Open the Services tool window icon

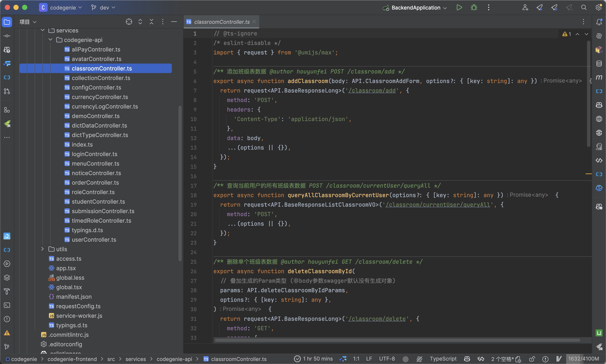coord(7,264)
